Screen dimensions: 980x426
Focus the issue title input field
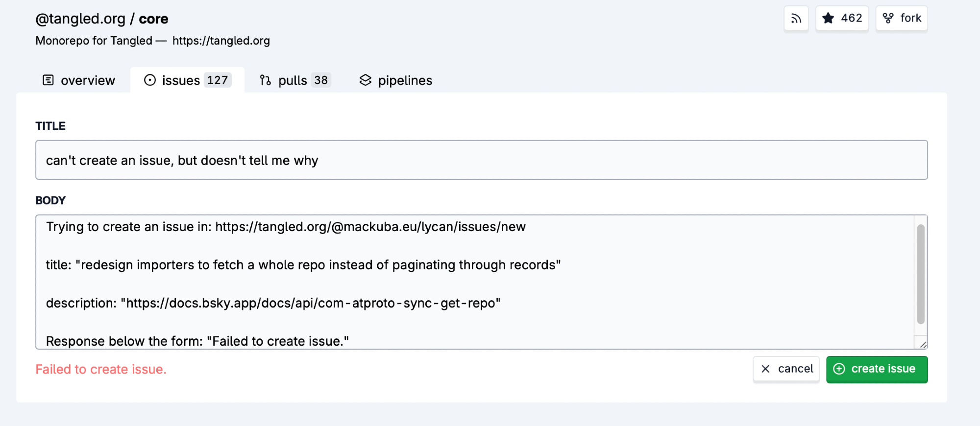[x=481, y=160]
